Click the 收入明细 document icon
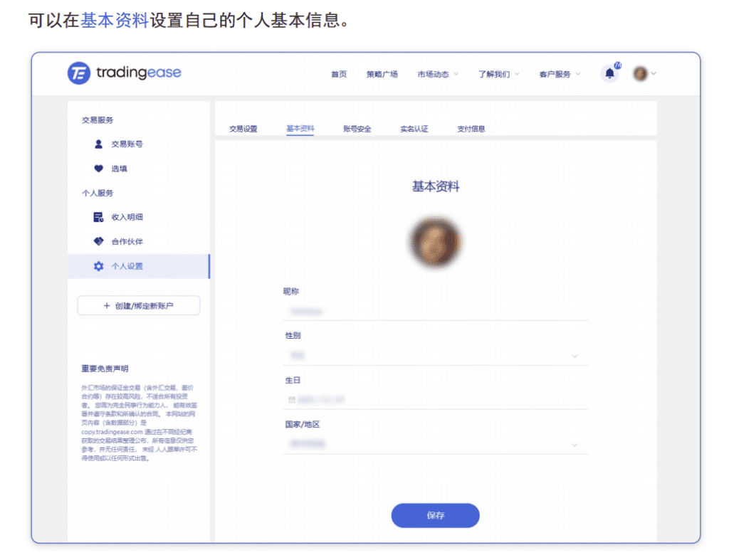The image size is (729, 560). pyautogui.click(x=99, y=217)
